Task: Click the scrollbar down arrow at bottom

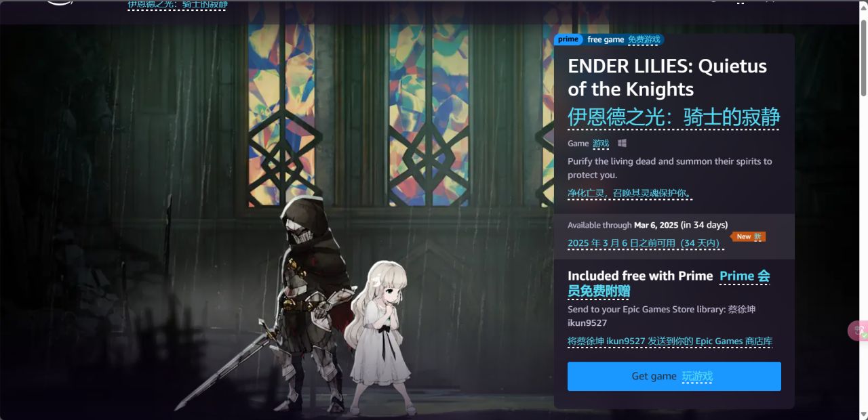Action: coord(863,414)
